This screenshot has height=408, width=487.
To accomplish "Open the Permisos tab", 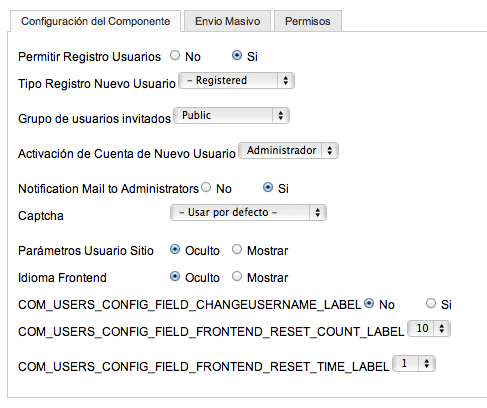I will pyautogui.click(x=308, y=21).
